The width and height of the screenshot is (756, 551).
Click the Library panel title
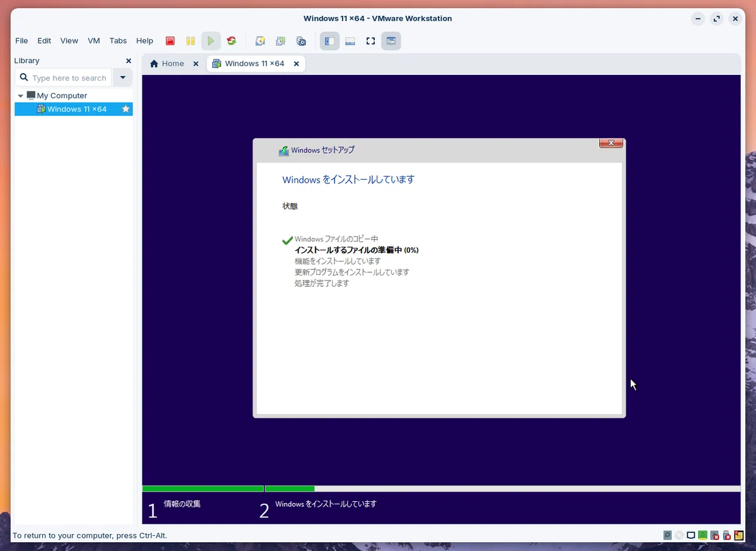(x=27, y=61)
